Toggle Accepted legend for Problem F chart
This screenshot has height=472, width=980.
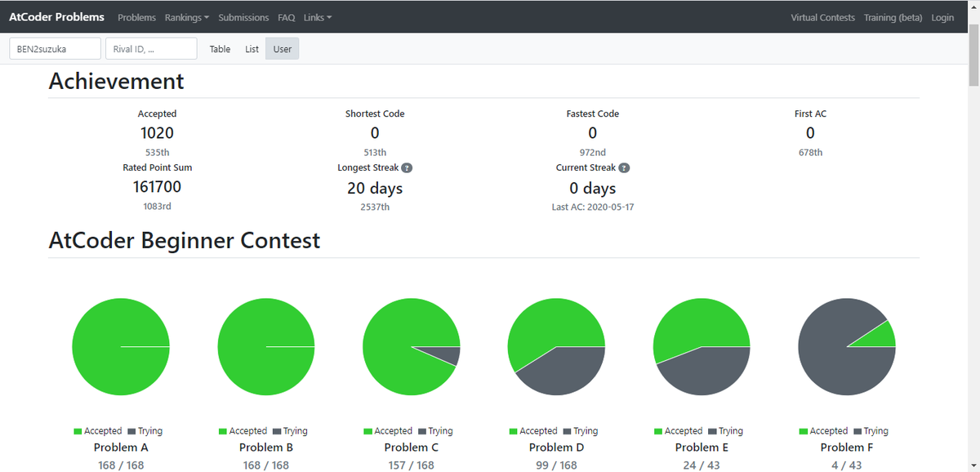point(823,431)
